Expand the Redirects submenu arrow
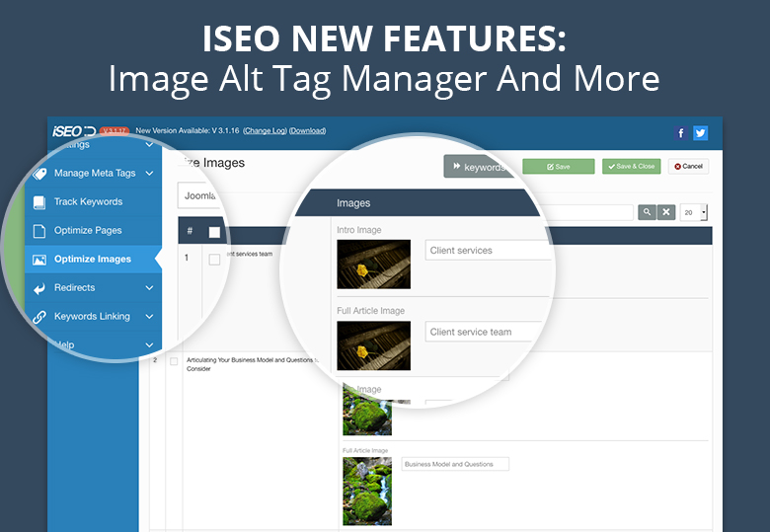 pyautogui.click(x=149, y=288)
